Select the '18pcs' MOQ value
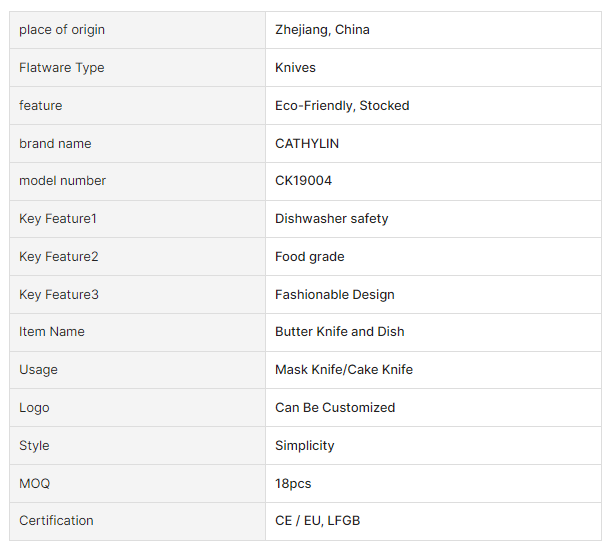The image size is (615, 551). 293,484
